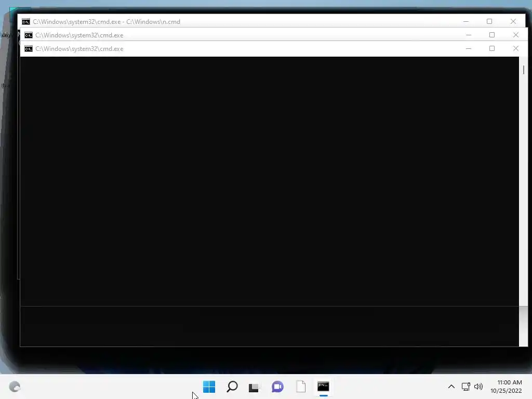532x399 pixels.
Task: Open the Windows Start menu
Action: (x=209, y=387)
